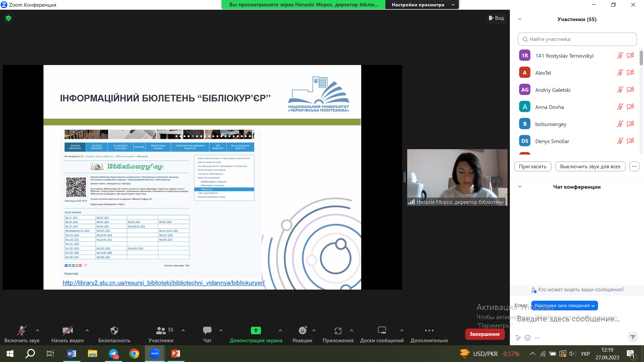644x362 pixels.
Task: Open recipient dropdown Участники зала ожидания
Action: (x=565, y=306)
